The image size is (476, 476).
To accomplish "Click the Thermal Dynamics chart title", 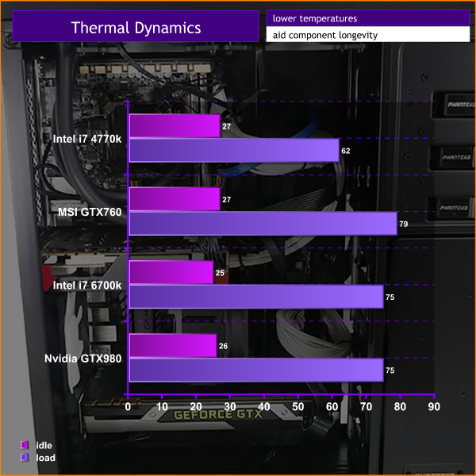I will [x=136, y=28].
